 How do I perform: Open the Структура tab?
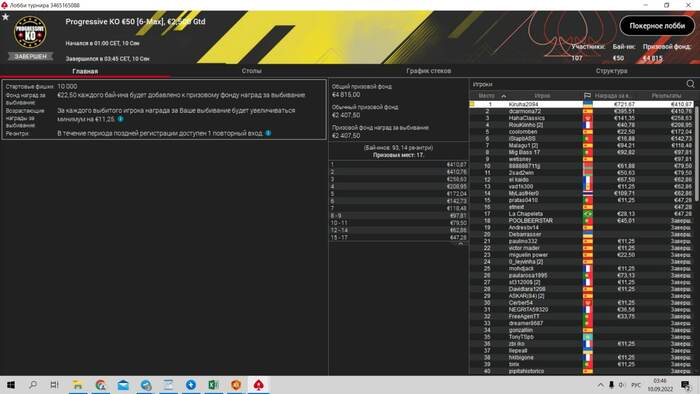point(611,71)
